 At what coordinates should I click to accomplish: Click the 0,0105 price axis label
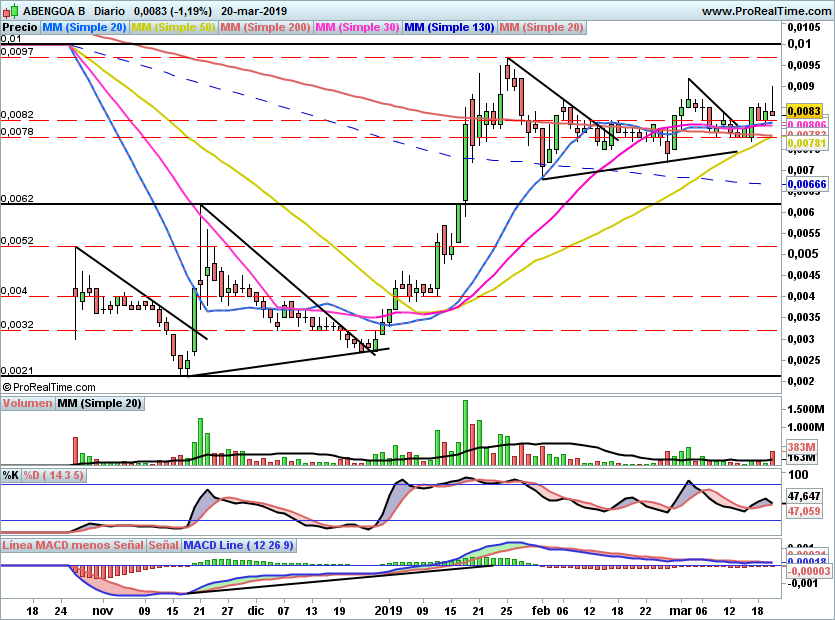click(804, 27)
